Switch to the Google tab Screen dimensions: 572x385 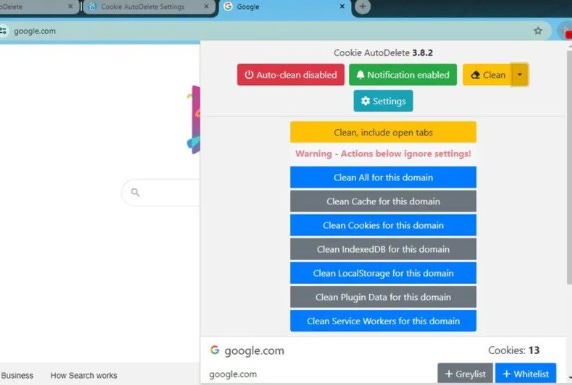[x=285, y=7]
